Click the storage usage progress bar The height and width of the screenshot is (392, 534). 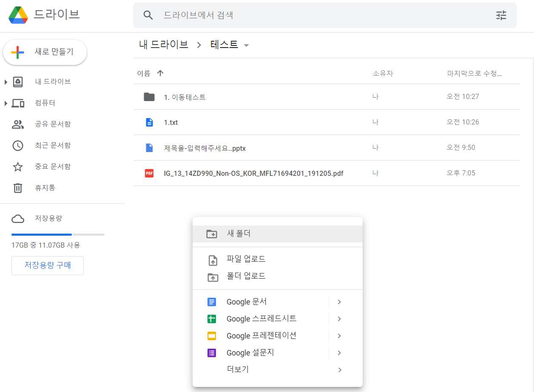[58, 234]
